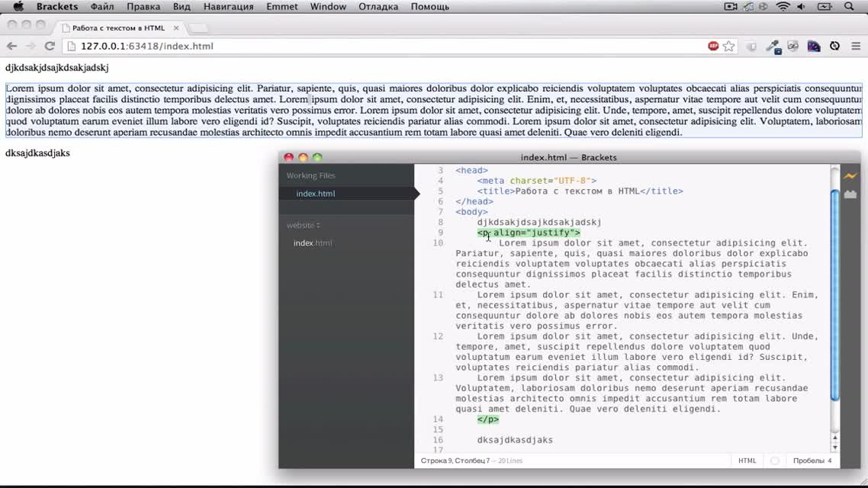
Task: Open a new browser tab
Action: point(198,27)
